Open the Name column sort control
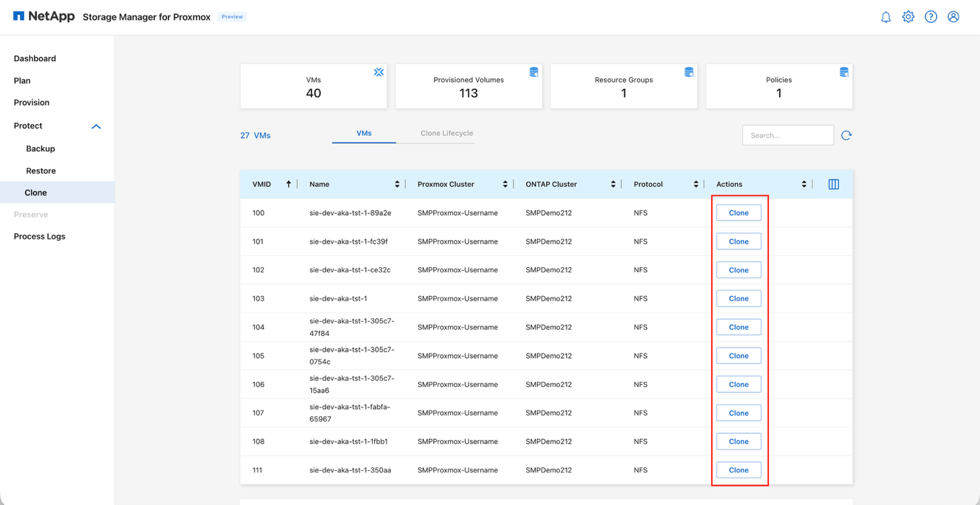Image resolution: width=980 pixels, height=505 pixels. [397, 183]
